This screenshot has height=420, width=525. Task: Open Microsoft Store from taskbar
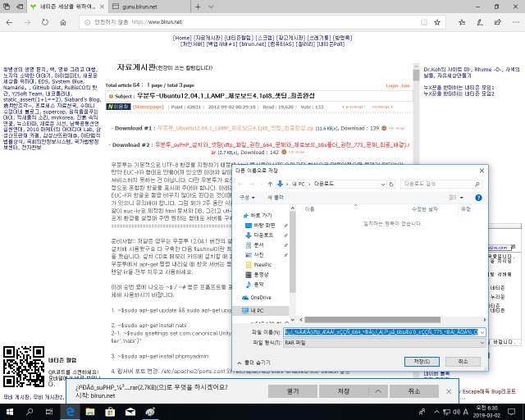pos(110,412)
